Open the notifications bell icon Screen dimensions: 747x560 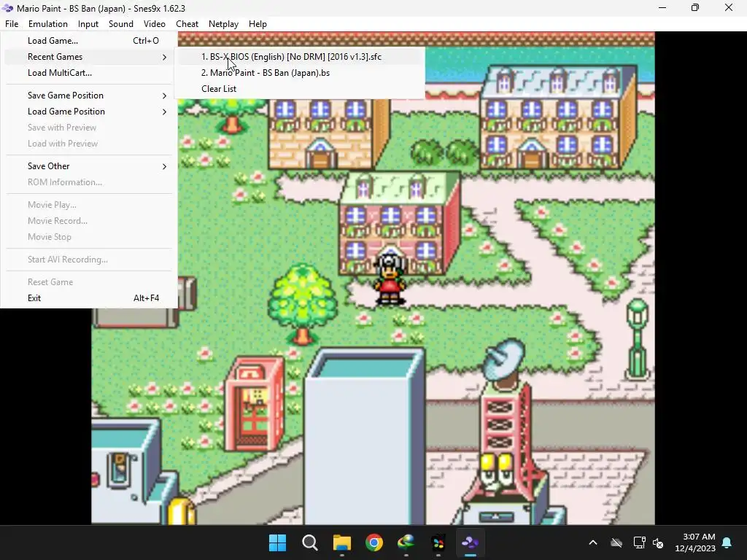click(727, 542)
